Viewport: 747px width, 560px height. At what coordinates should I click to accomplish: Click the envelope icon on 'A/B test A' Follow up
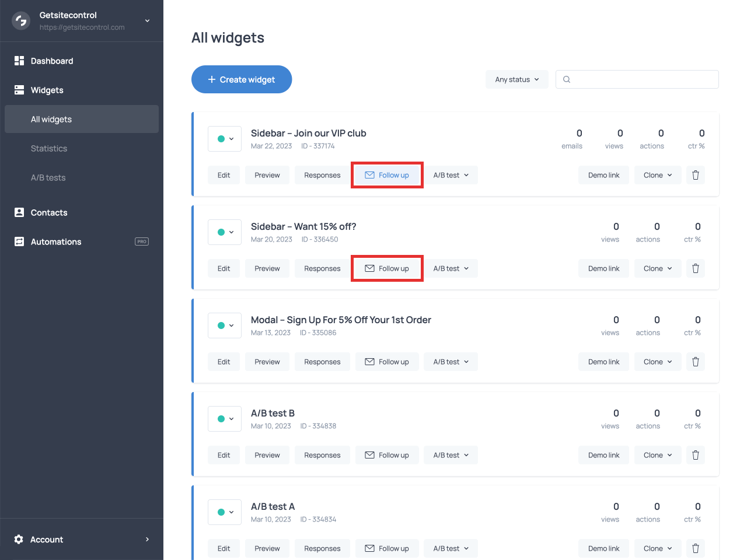(369, 548)
